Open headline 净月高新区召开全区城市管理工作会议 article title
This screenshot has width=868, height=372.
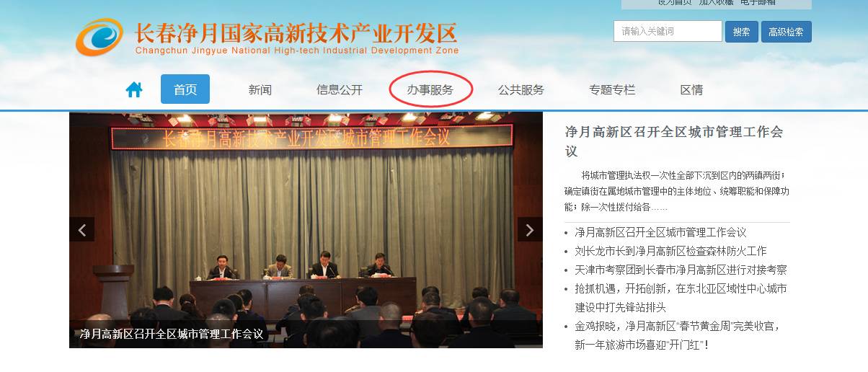coord(674,141)
